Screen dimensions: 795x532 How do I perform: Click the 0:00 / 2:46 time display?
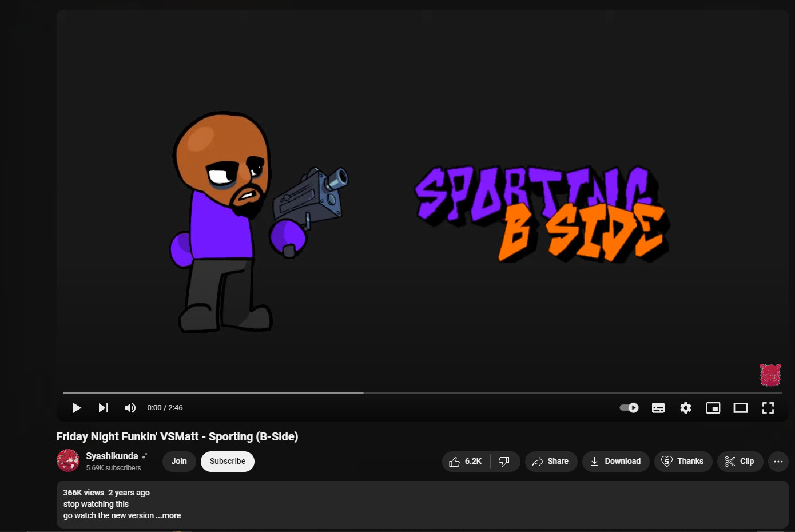tap(165, 408)
